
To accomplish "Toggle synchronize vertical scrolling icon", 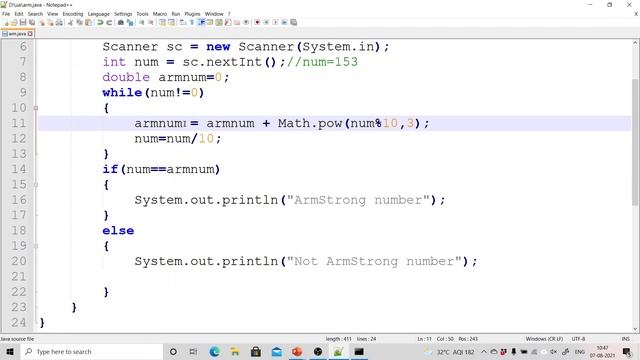I will click(162, 22).
